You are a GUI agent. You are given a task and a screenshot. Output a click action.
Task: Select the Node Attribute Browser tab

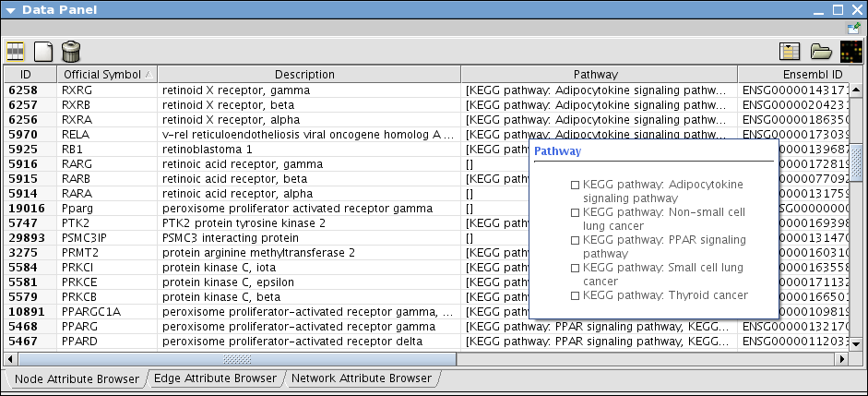click(77, 378)
